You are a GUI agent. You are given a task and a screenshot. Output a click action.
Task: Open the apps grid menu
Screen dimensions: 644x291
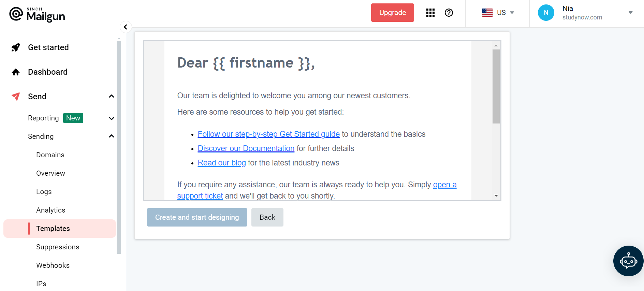click(x=430, y=13)
